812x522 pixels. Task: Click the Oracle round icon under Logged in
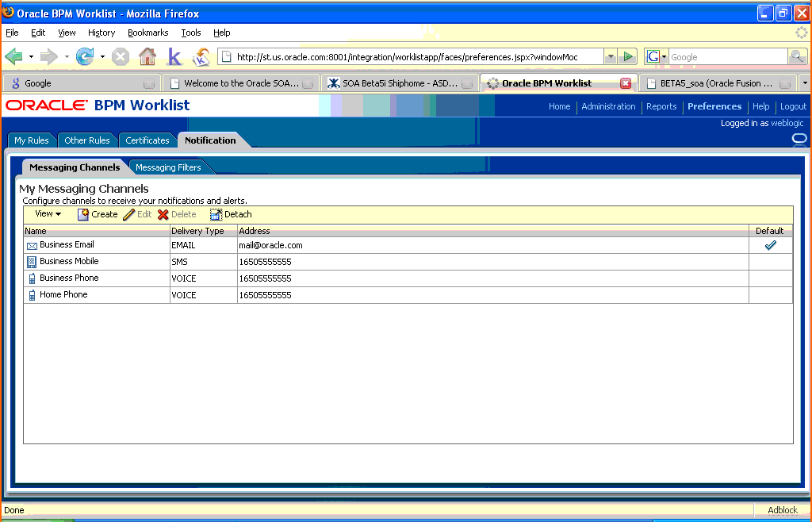tap(799, 139)
